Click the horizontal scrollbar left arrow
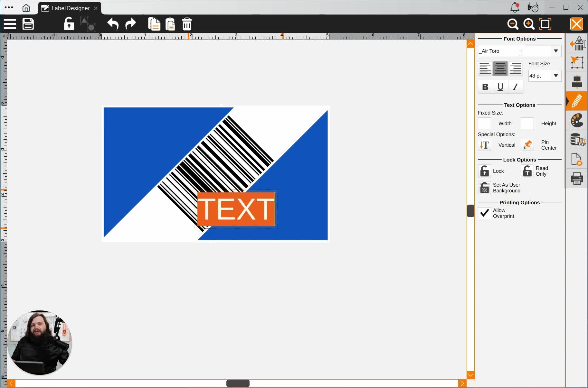The image size is (588, 388). point(11,383)
